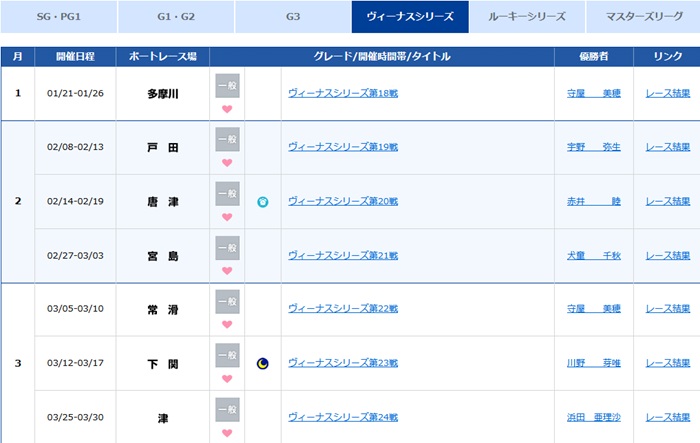Click the heart icon in the Toda row
This screenshot has width=700, height=443.
(x=227, y=162)
